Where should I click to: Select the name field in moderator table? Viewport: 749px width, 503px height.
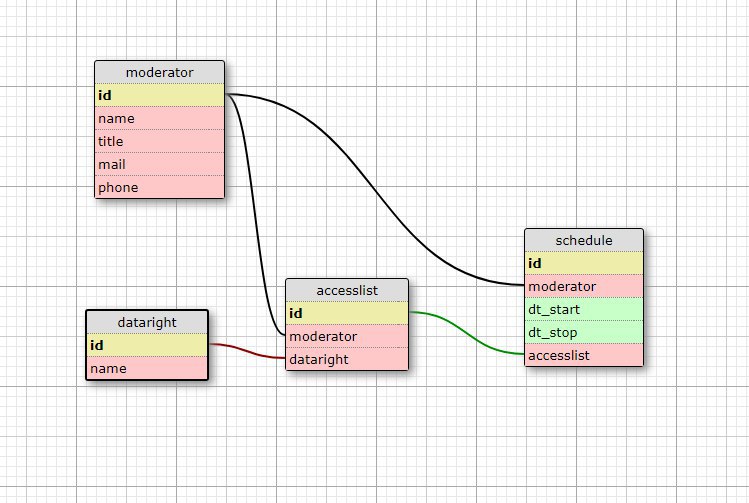(x=160, y=118)
